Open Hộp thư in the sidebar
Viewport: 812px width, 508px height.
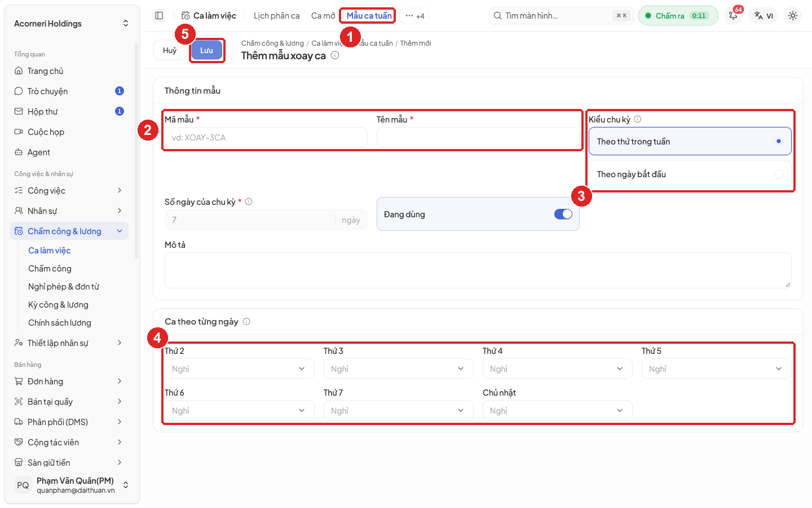[69, 112]
